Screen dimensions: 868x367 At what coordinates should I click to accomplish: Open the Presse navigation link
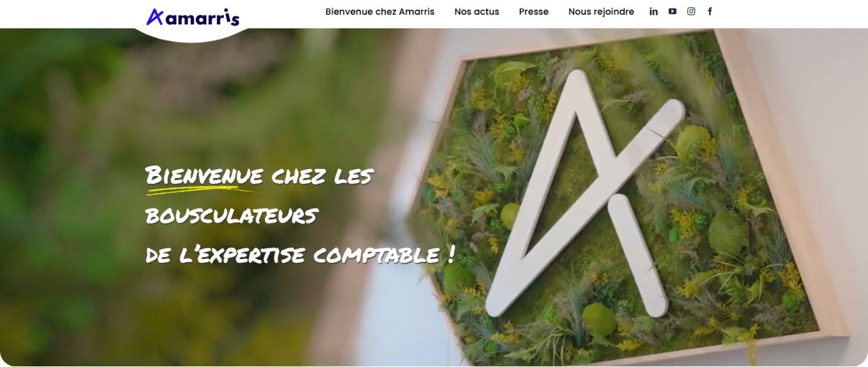[x=534, y=12]
